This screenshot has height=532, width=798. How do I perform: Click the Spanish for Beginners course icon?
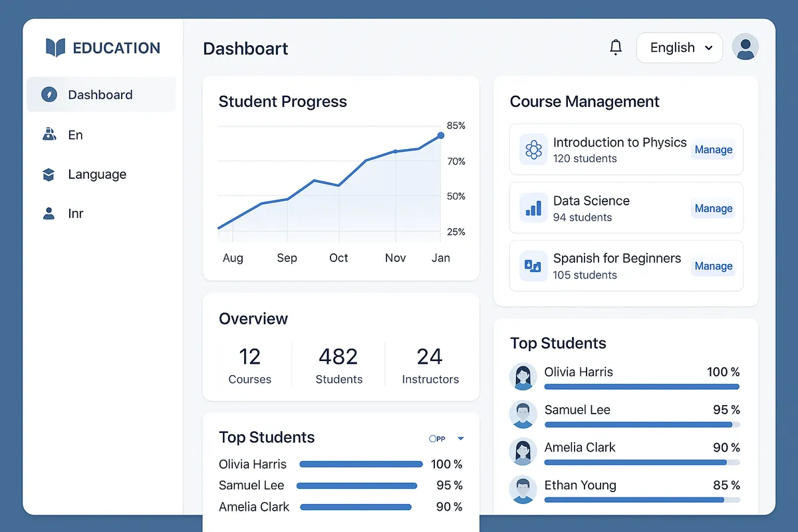coord(533,265)
